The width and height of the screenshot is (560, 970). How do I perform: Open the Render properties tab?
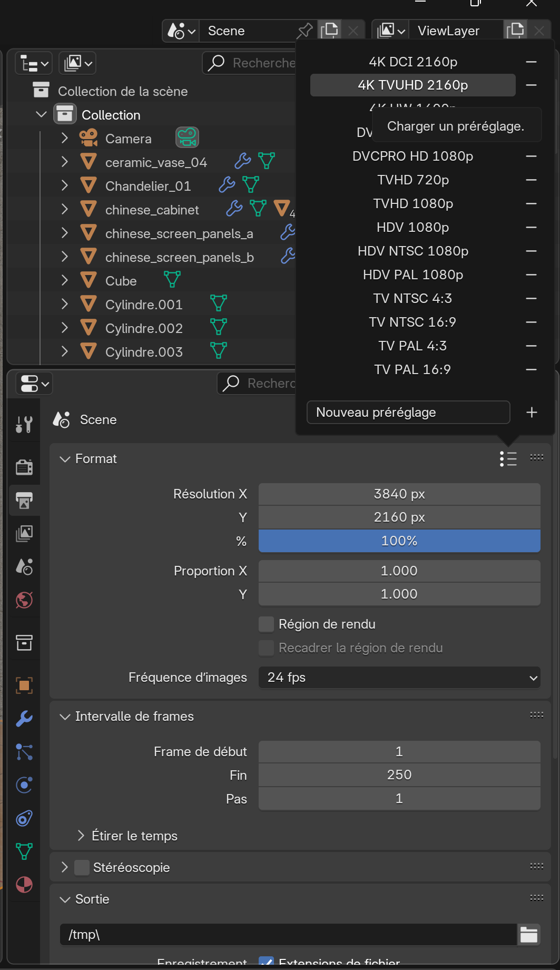tap(24, 467)
